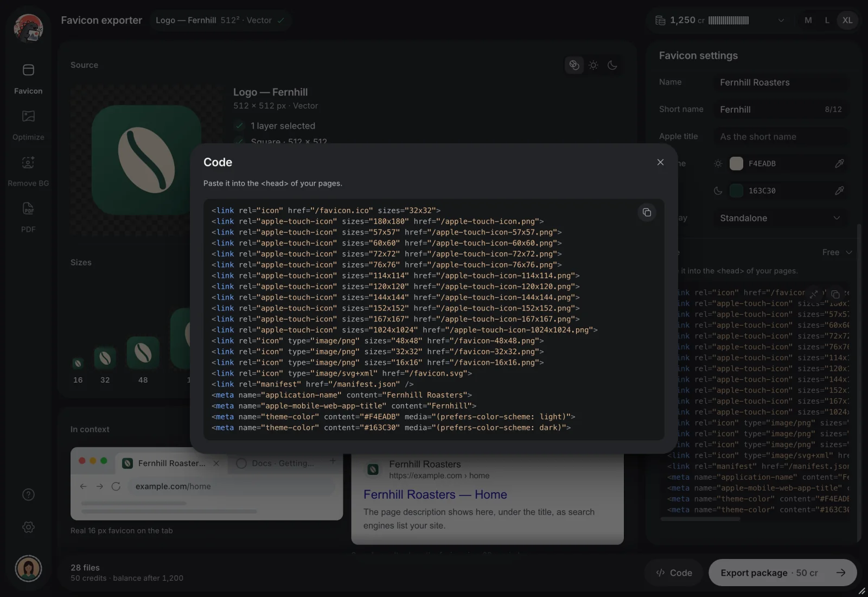Image resolution: width=868 pixels, height=597 pixels.
Task: Select the XL size option
Action: click(x=847, y=20)
